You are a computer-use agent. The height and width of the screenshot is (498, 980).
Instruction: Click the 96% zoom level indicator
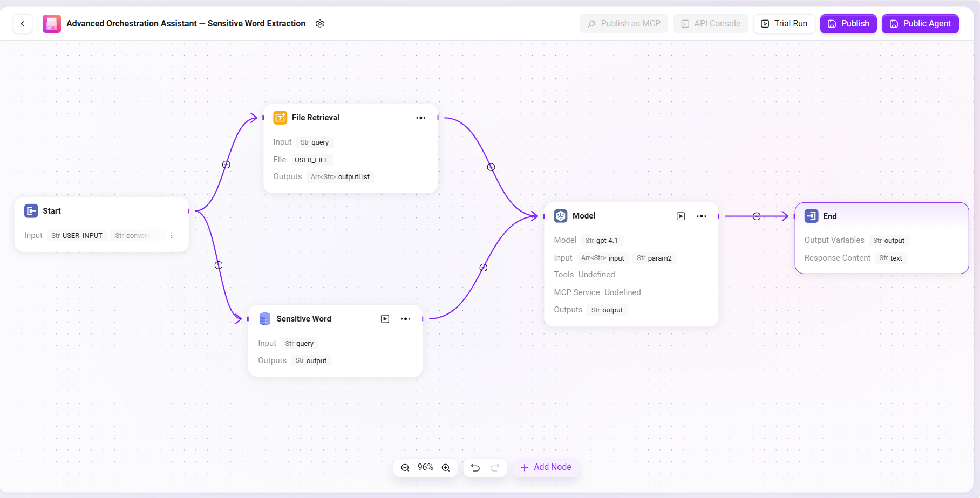pyautogui.click(x=425, y=467)
